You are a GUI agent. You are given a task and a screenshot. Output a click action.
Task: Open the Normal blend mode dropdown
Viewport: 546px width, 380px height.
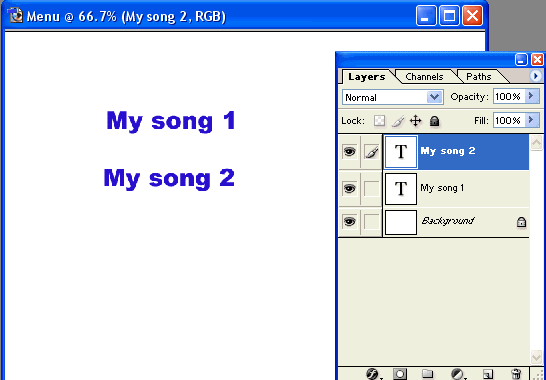pyautogui.click(x=393, y=97)
